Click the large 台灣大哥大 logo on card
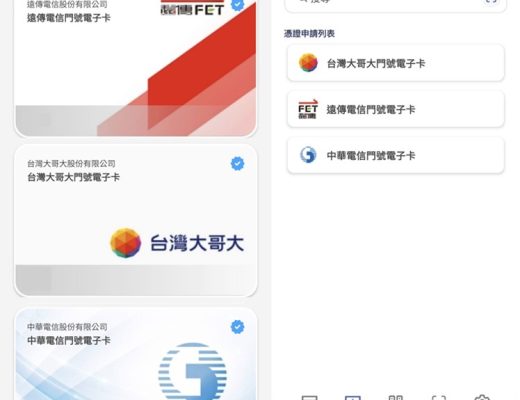This screenshot has height=400, width=520. [177, 243]
